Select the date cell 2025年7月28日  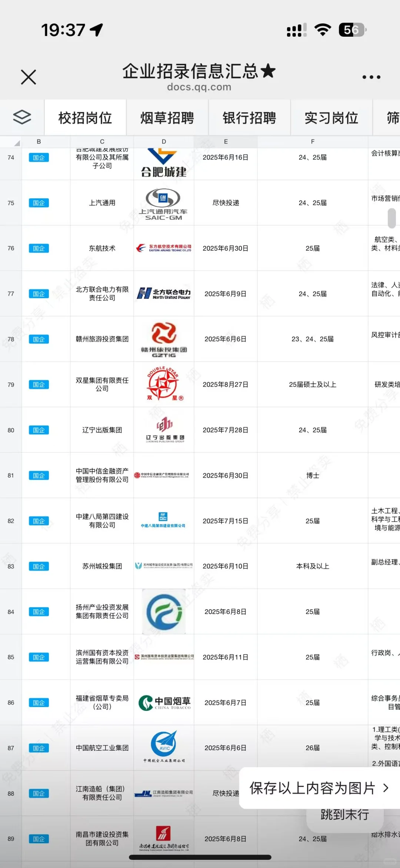pos(226,430)
